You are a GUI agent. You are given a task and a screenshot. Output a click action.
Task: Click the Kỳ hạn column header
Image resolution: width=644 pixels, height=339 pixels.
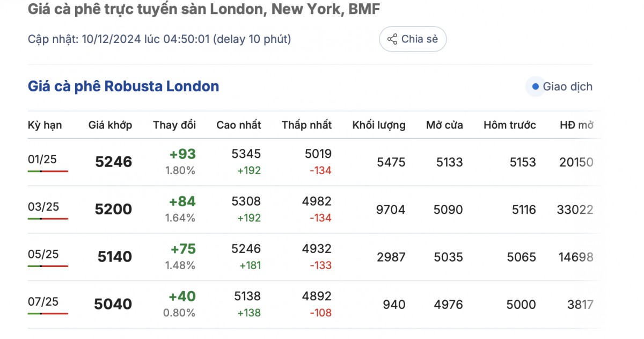pyautogui.click(x=45, y=125)
